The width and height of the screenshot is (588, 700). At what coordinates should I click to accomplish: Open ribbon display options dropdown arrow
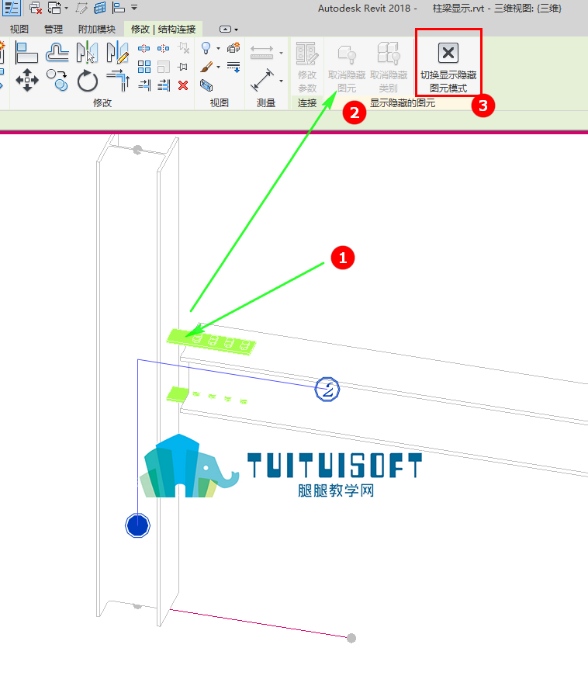click(x=237, y=30)
